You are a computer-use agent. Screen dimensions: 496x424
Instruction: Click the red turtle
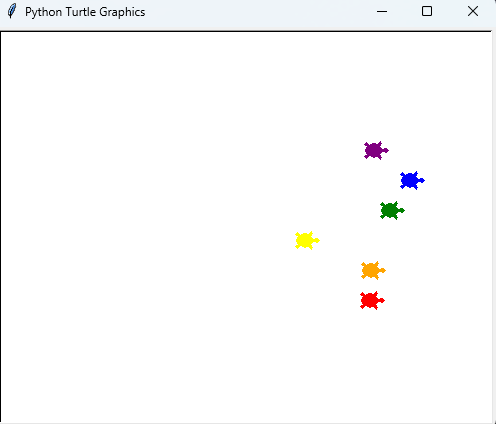(372, 300)
